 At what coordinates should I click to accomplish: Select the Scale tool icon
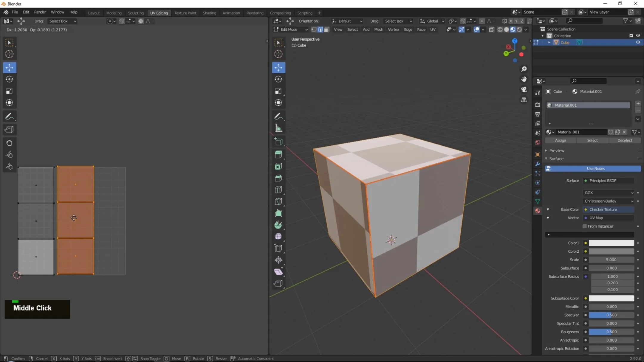tap(9, 91)
